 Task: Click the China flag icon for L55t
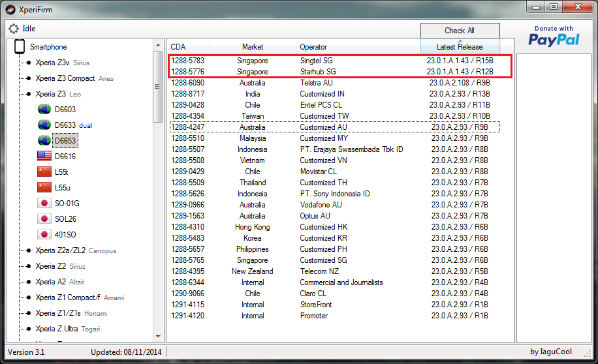point(44,172)
